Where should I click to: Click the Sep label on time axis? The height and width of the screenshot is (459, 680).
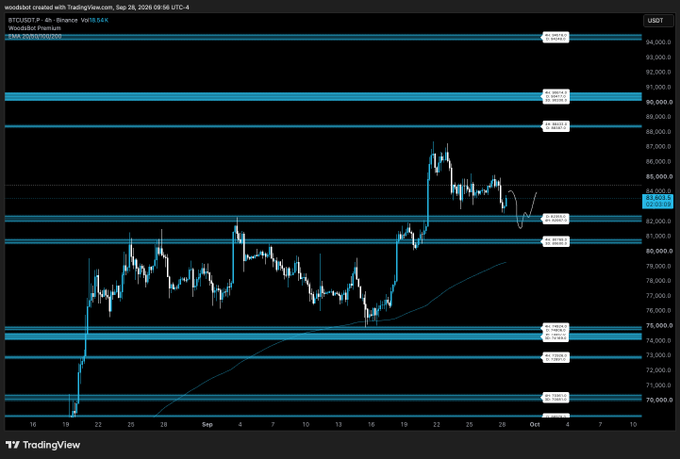[x=207, y=424]
